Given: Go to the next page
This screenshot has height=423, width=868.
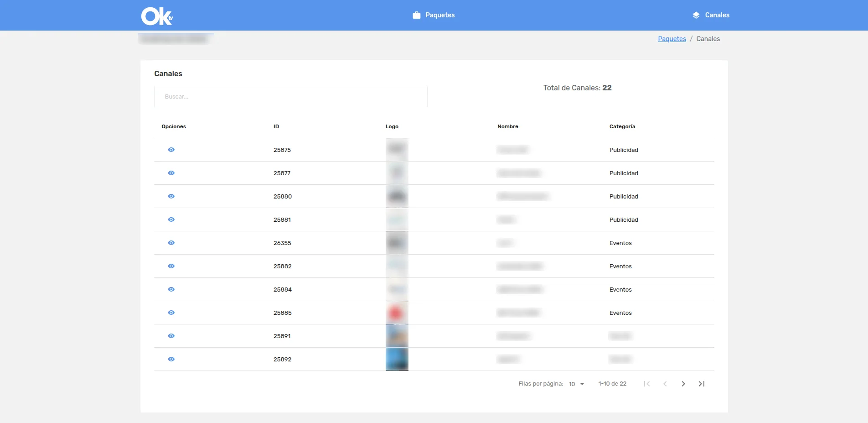Looking at the screenshot, I should coord(683,384).
